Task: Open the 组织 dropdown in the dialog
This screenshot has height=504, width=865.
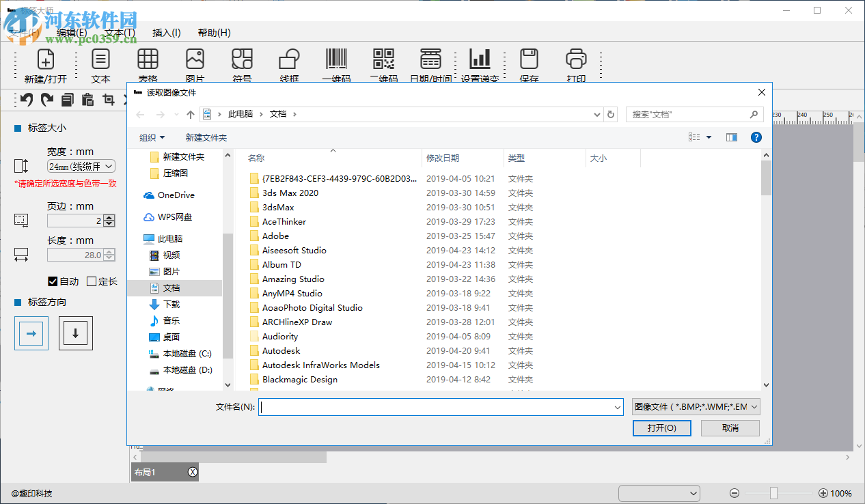Action: point(151,137)
